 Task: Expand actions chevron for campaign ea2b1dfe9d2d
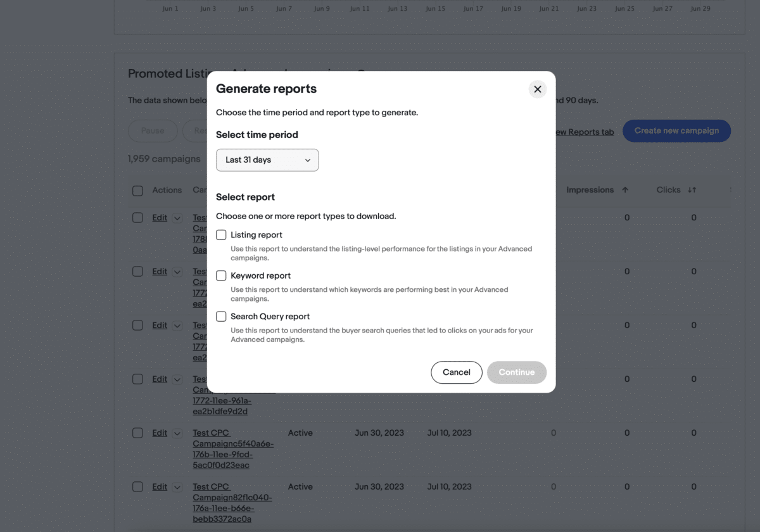177,379
